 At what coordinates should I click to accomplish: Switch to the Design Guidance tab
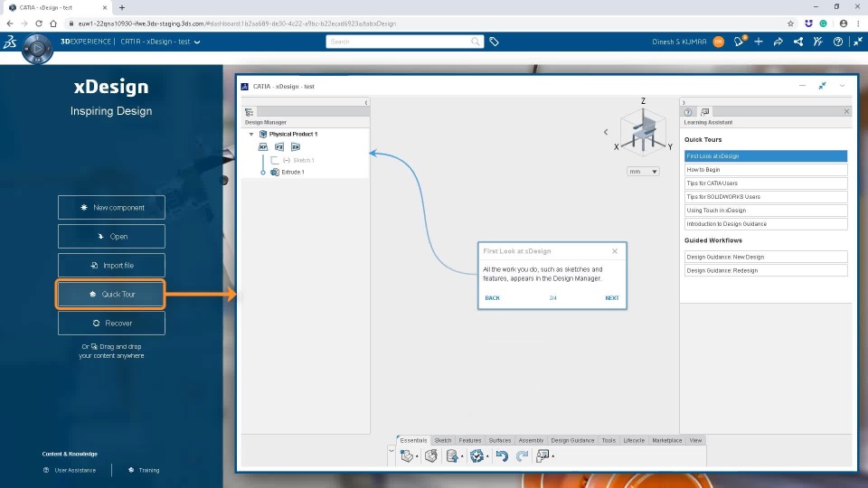572,440
